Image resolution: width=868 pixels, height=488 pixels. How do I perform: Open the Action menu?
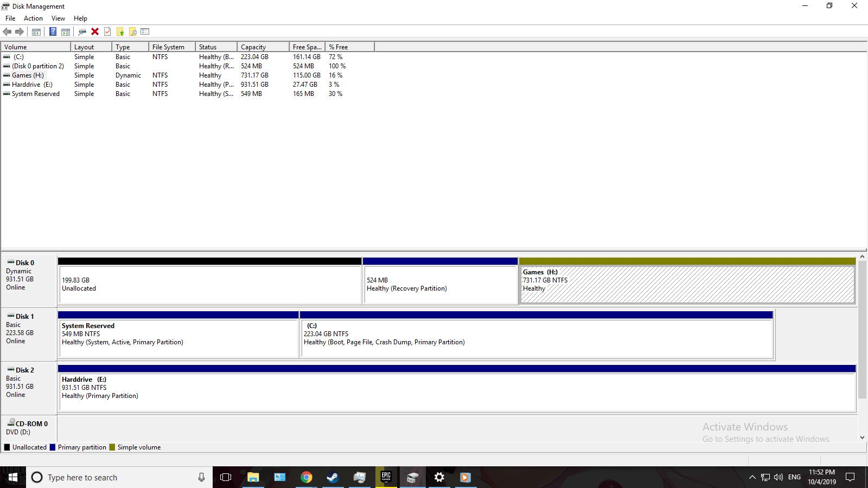click(33, 18)
